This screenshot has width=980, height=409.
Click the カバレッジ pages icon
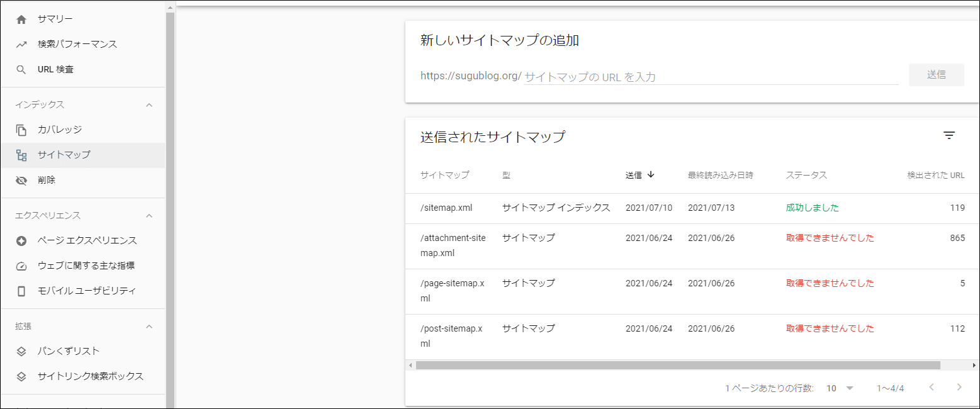pos(21,130)
